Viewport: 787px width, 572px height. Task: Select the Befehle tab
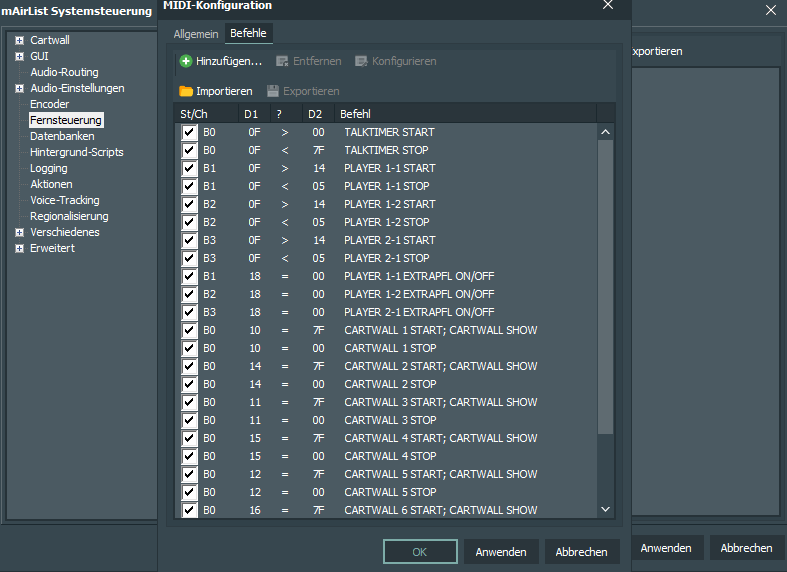click(x=248, y=34)
